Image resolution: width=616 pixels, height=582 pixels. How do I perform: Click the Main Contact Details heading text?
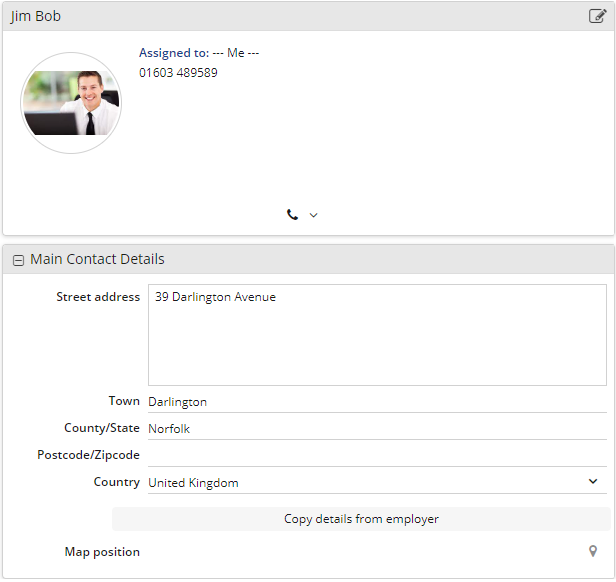(x=97, y=259)
